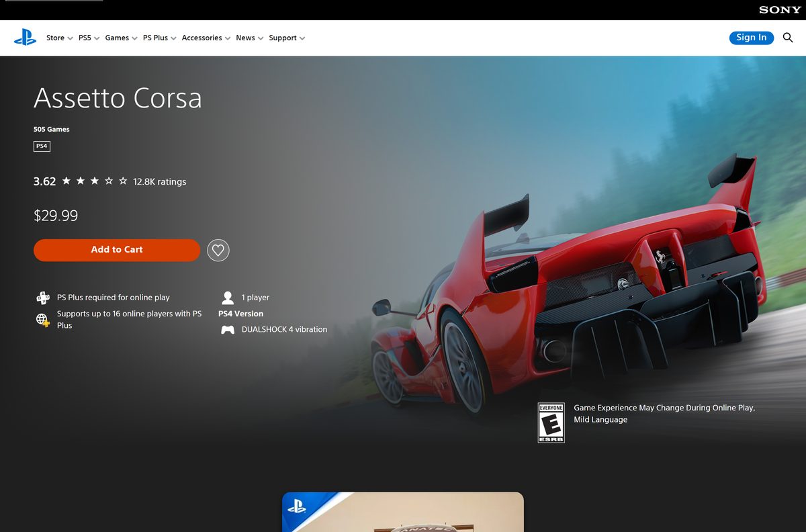Click the star rating icons
Image resolution: width=806 pixels, height=532 pixels.
[94, 181]
